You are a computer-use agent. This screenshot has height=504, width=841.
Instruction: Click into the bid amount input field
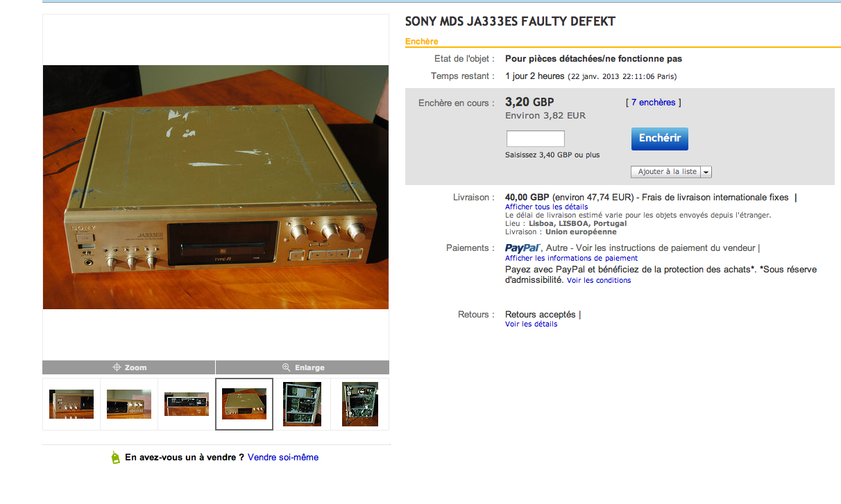point(536,139)
